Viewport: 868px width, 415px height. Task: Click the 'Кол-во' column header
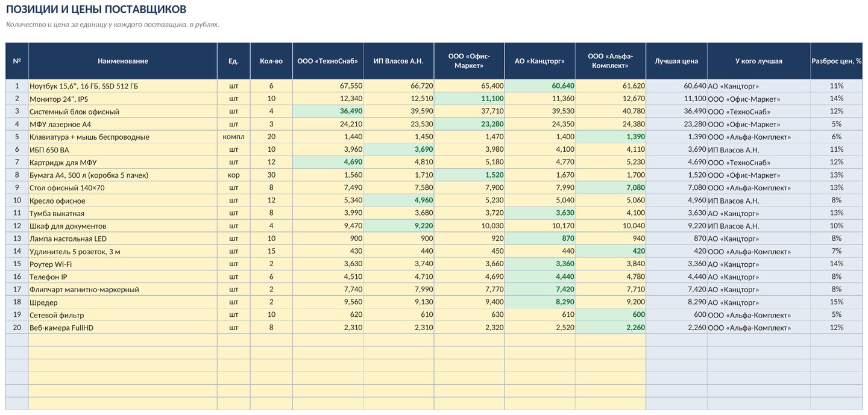(x=271, y=61)
